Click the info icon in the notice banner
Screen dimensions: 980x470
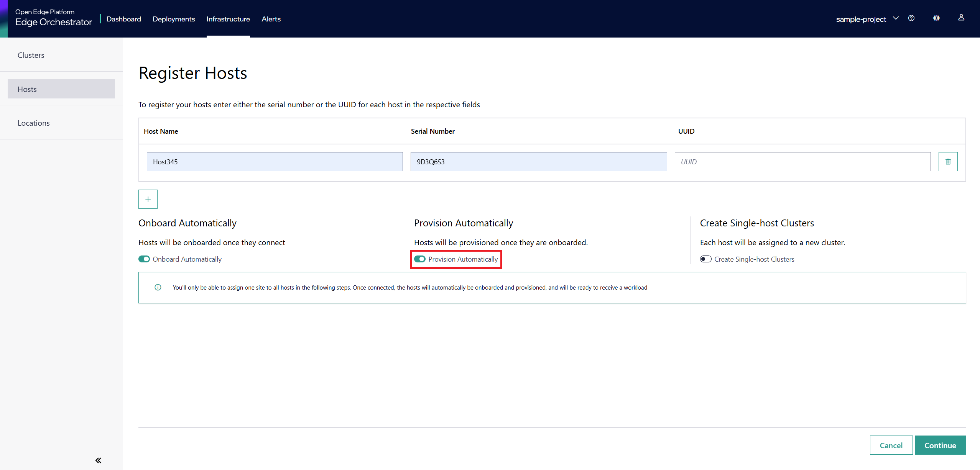coord(158,287)
